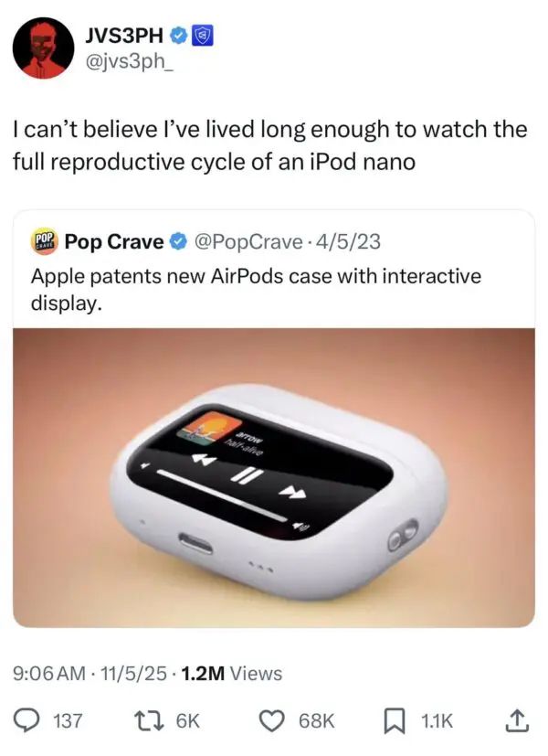Repost the tweet using the retweet icon

pos(154,720)
